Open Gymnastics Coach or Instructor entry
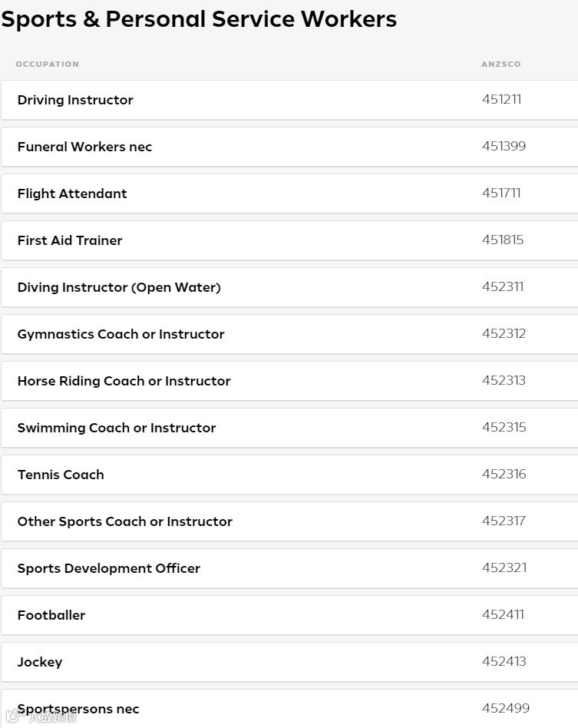Screen dimensions: 578x728 (121, 334)
